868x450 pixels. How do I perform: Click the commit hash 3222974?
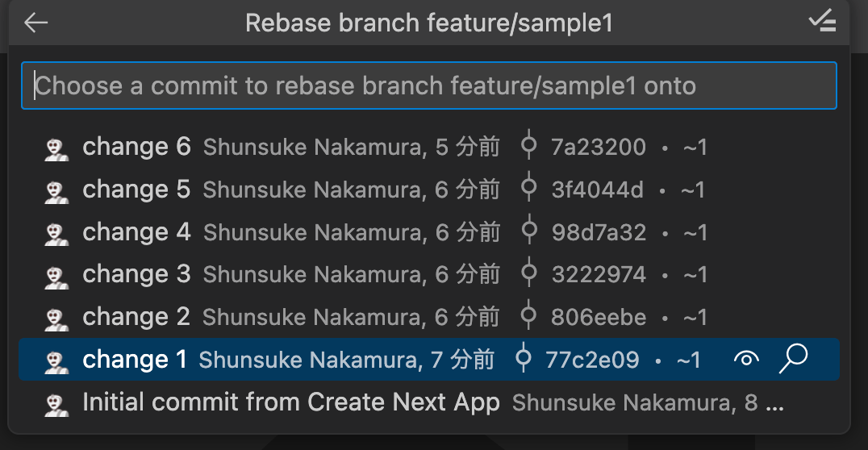point(599,274)
